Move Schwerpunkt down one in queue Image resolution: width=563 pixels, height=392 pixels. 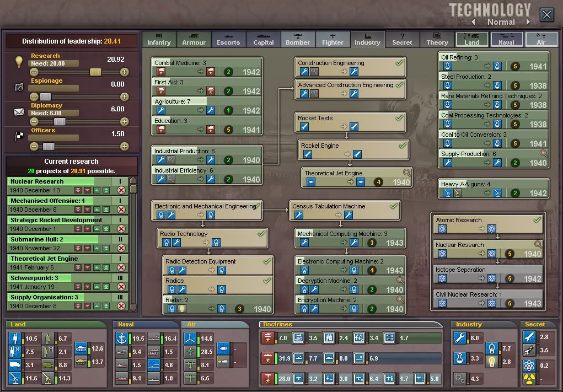click(87, 287)
